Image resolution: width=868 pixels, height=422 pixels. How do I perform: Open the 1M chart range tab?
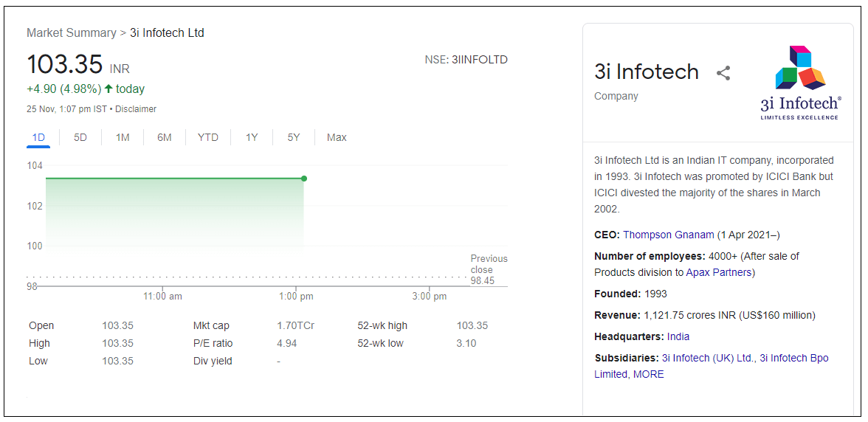(123, 137)
